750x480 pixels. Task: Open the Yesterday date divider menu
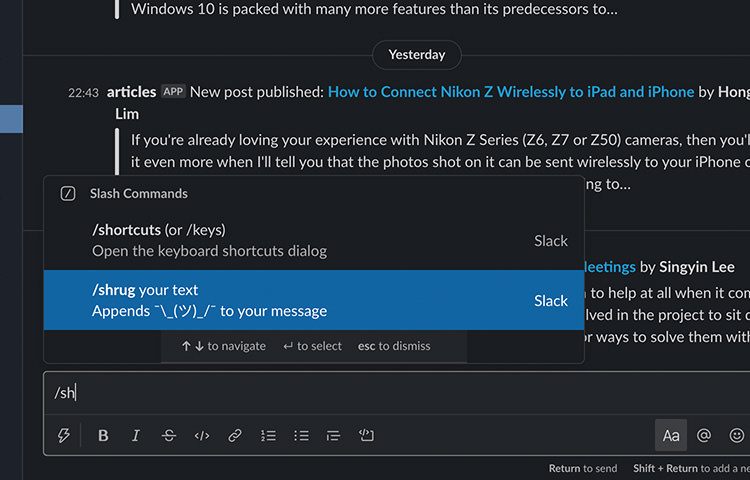(x=417, y=55)
